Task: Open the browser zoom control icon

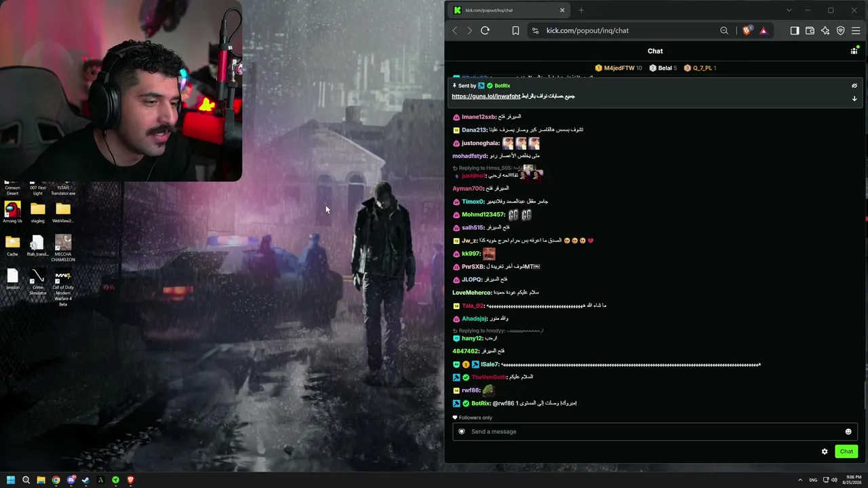Action: (724, 30)
